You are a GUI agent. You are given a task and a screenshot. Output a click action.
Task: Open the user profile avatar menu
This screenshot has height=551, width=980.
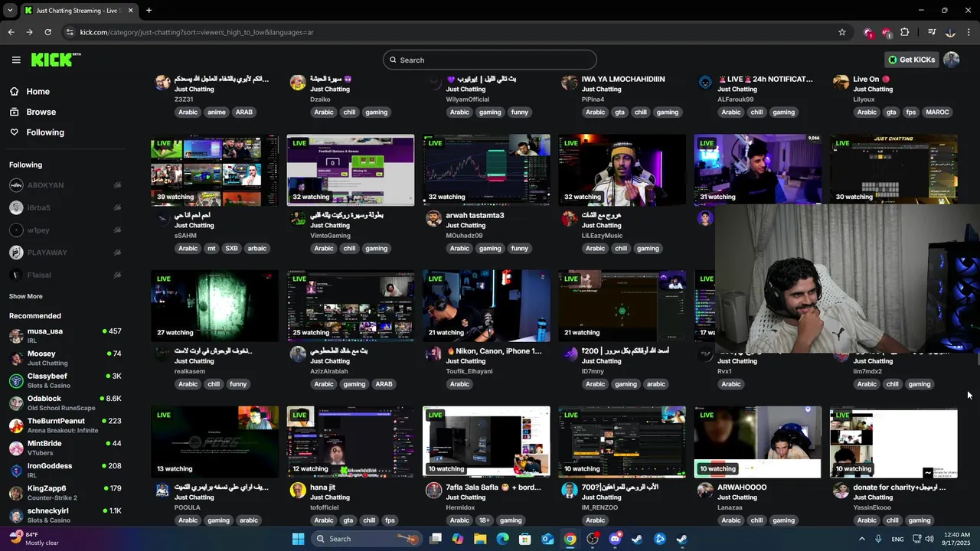click(x=952, y=60)
